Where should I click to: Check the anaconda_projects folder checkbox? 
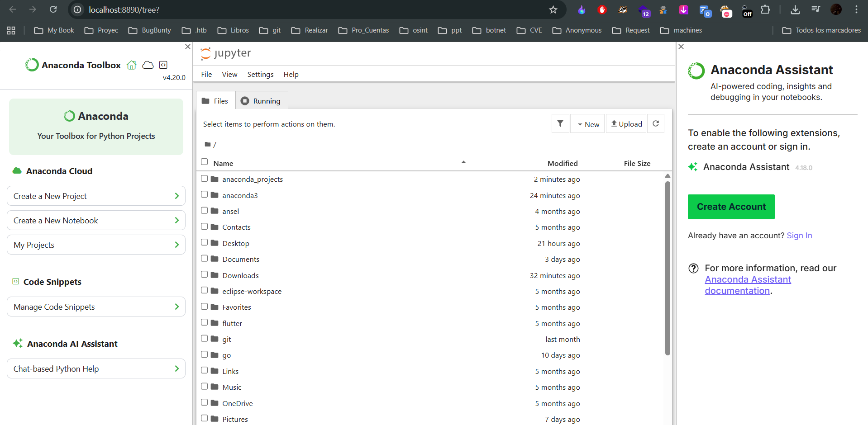point(205,179)
